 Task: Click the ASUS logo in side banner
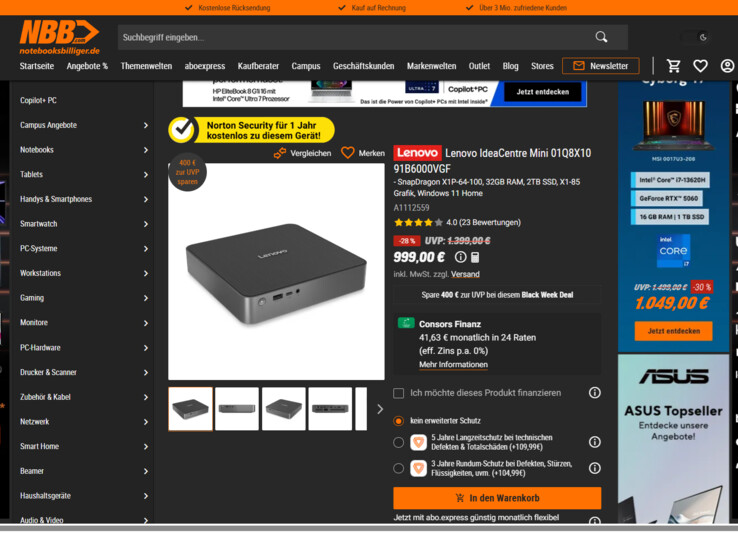[x=674, y=376]
